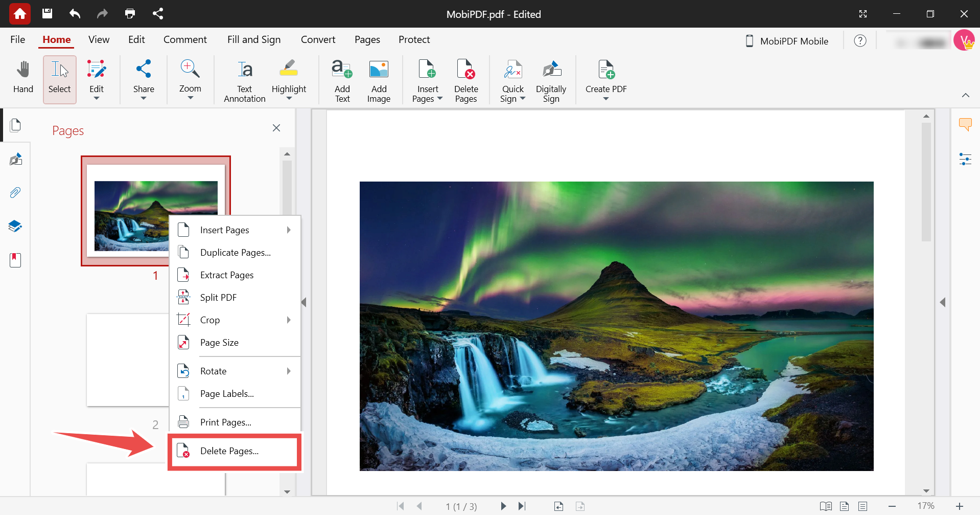Choose Duplicate Pages... from context menu
This screenshot has height=515, width=980.
[235, 253]
